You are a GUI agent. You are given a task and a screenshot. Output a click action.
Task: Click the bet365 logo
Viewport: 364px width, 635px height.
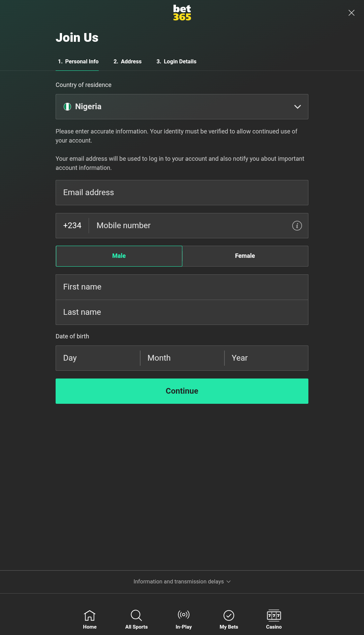182,13
